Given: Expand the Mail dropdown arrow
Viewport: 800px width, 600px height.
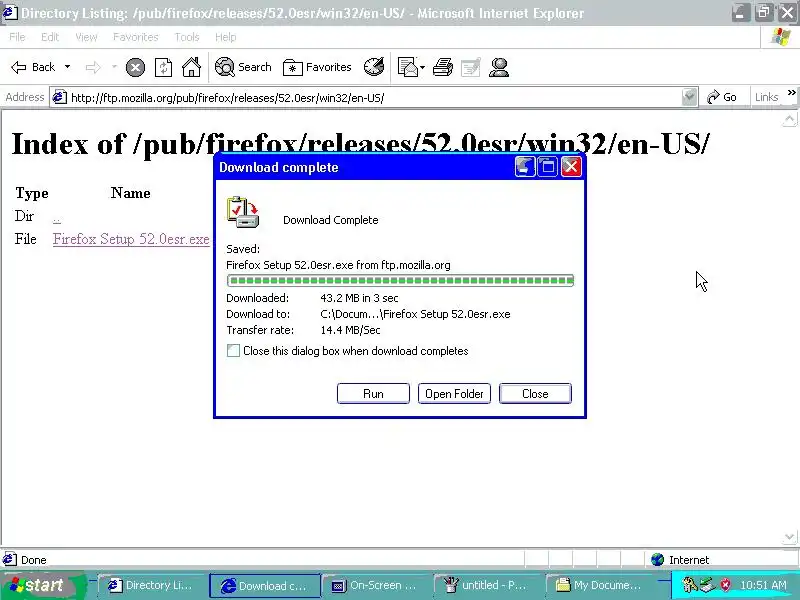Looking at the screenshot, I should 422,67.
